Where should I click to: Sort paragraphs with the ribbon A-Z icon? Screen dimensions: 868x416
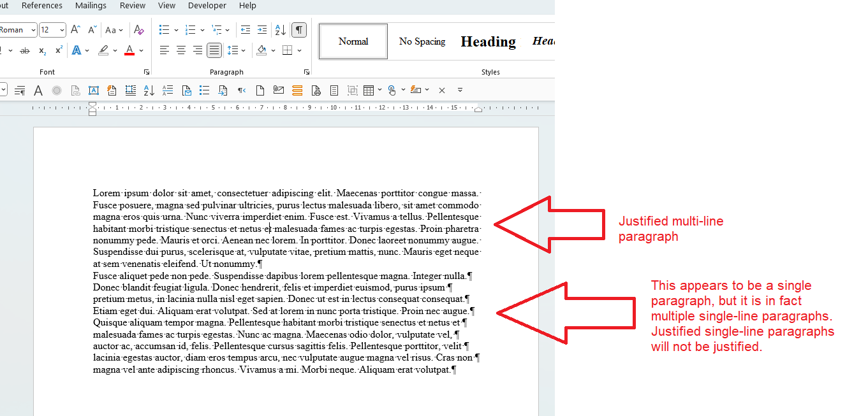(280, 30)
